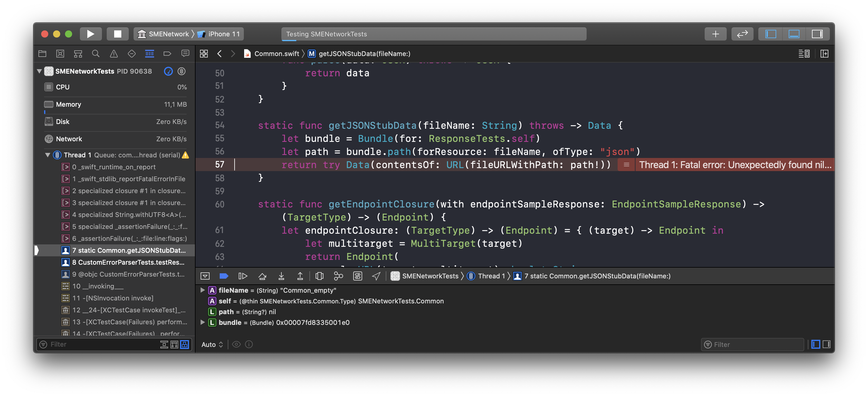The image size is (868, 397).
Task: Toggle the bottom debug area panel
Action: coord(794,34)
